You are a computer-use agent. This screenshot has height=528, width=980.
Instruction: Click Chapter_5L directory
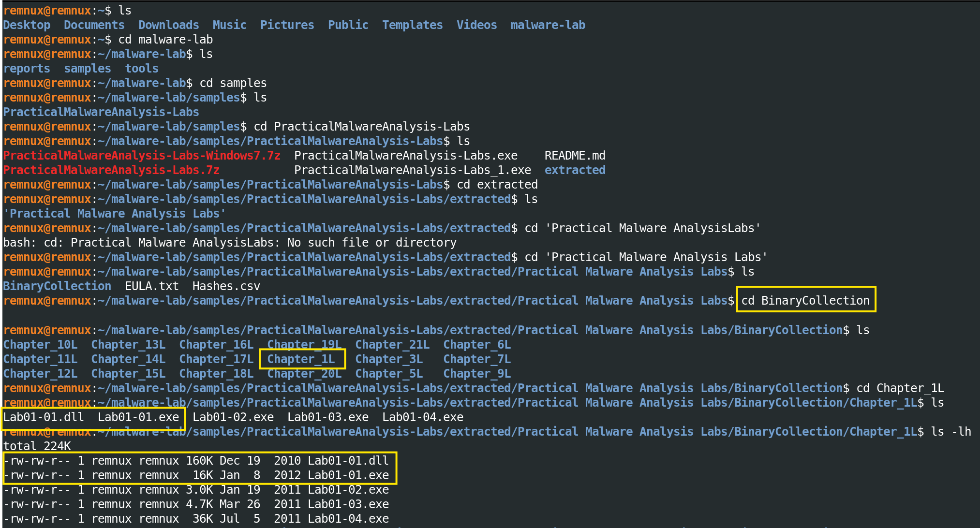tap(389, 374)
